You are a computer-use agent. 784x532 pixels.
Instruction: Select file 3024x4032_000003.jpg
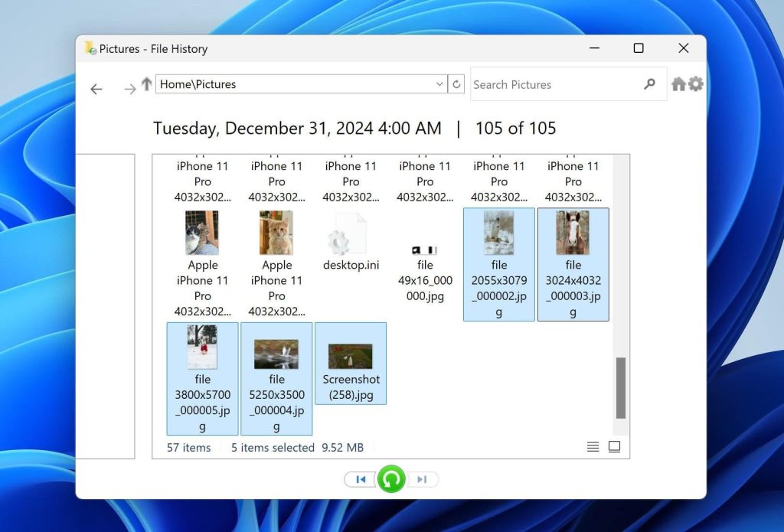[x=573, y=233]
